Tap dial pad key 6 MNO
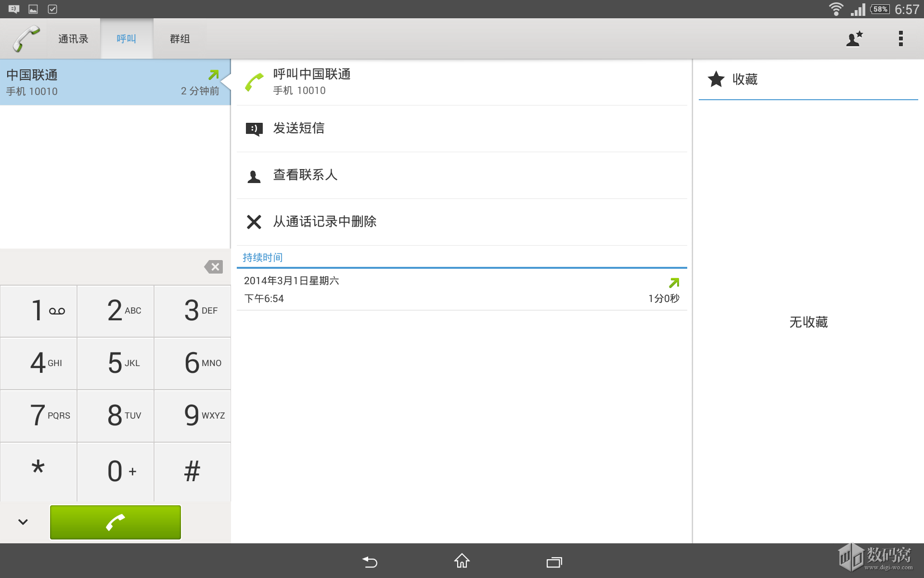924x578 pixels. point(192,363)
